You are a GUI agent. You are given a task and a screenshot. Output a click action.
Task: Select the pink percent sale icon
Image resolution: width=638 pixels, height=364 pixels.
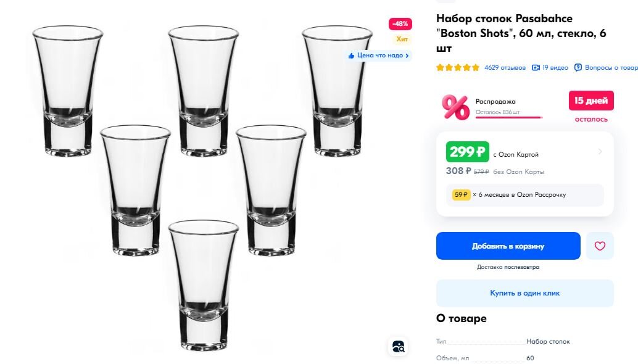(x=452, y=106)
